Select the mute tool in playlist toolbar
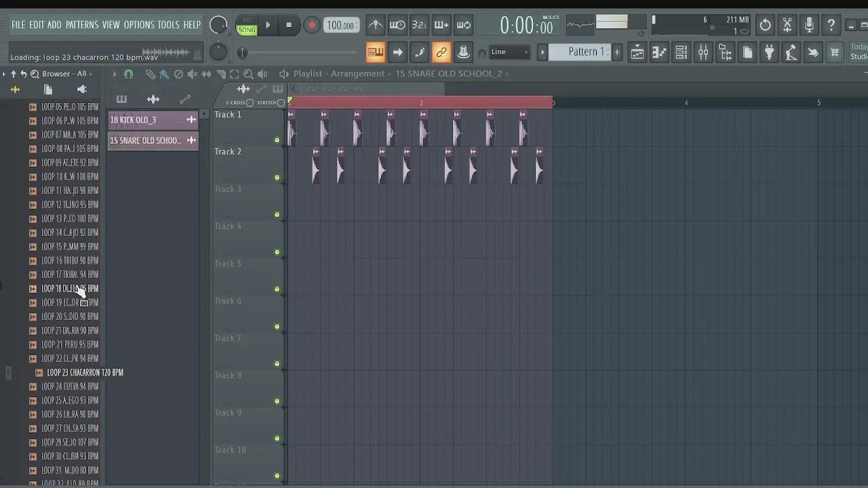The width and height of the screenshot is (868, 488). (x=193, y=74)
